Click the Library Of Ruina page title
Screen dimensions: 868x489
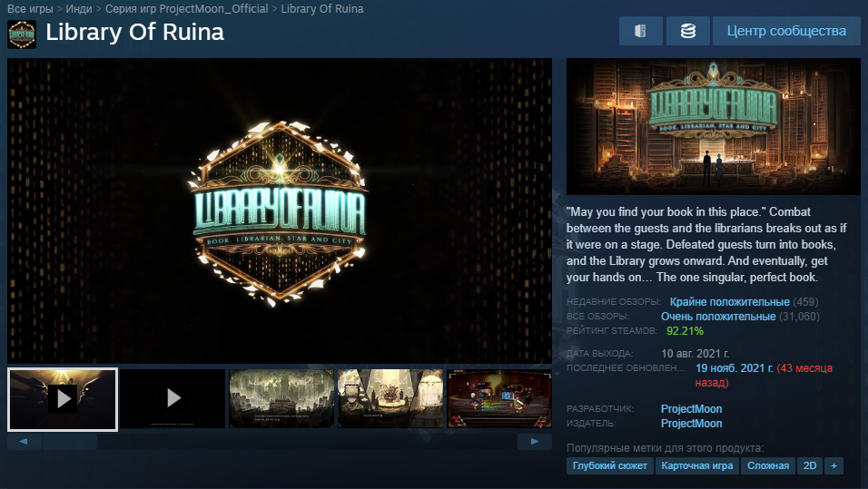point(135,32)
